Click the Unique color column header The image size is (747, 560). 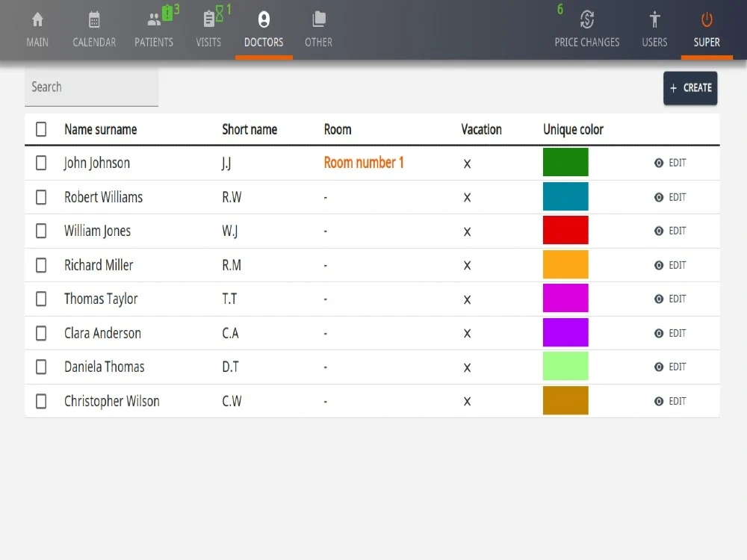(x=573, y=129)
